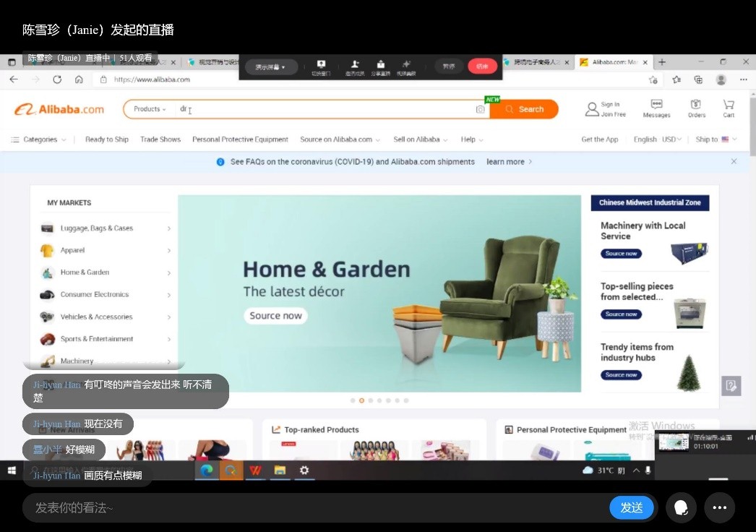
Task: Expand the Help dropdown
Action: [472, 140]
